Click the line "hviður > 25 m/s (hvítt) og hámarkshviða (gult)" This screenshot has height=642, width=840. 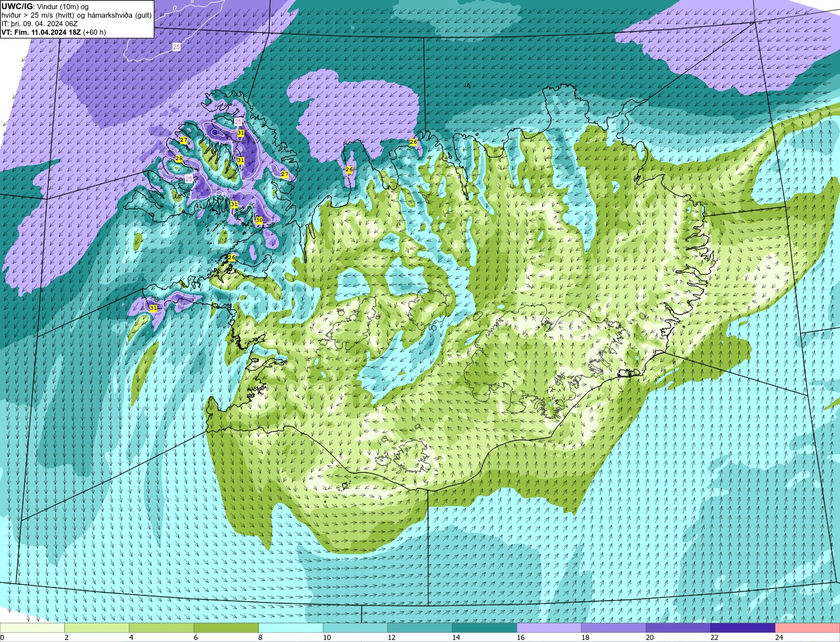click(x=77, y=15)
